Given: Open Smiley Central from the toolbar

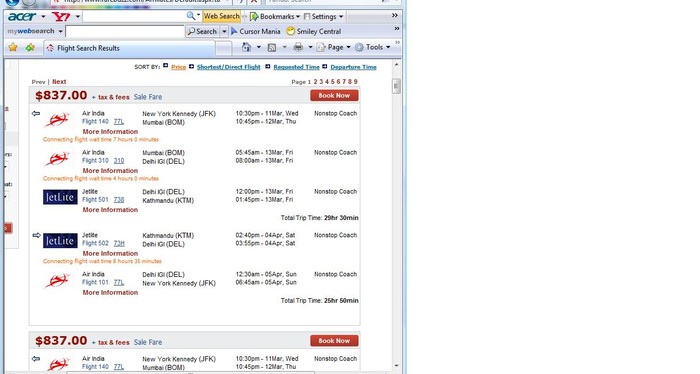Looking at the screenshot, I should pyautogui.click(x=314, y=31).
